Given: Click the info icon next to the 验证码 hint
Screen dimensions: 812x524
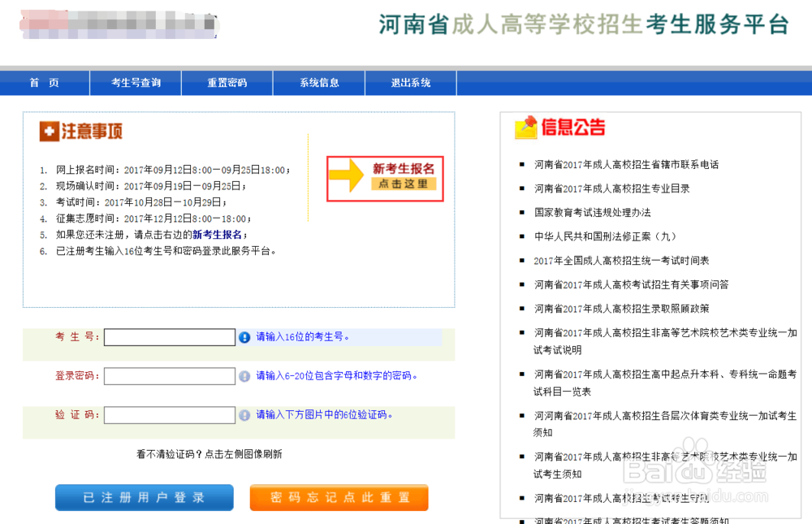Looking at the screenshot, I should (x=244, y=415).
